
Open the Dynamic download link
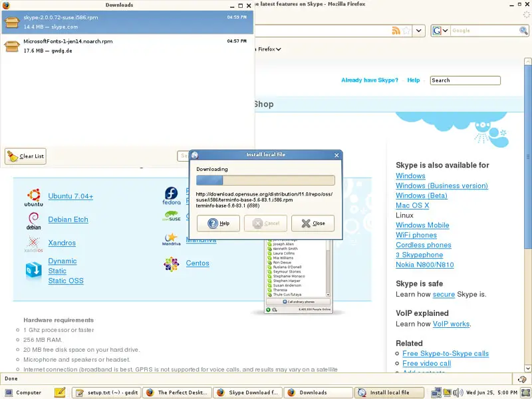(63, 261)
